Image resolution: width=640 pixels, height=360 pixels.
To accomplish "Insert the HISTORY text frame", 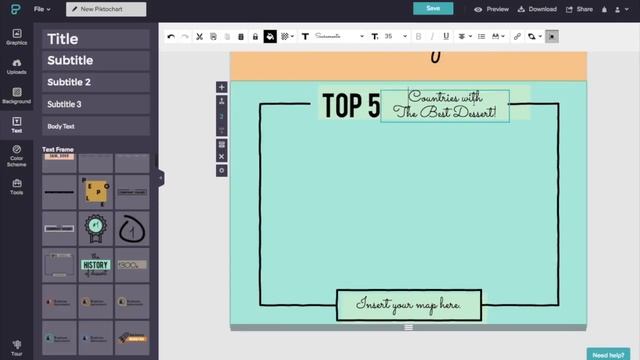I will point(96,265).
